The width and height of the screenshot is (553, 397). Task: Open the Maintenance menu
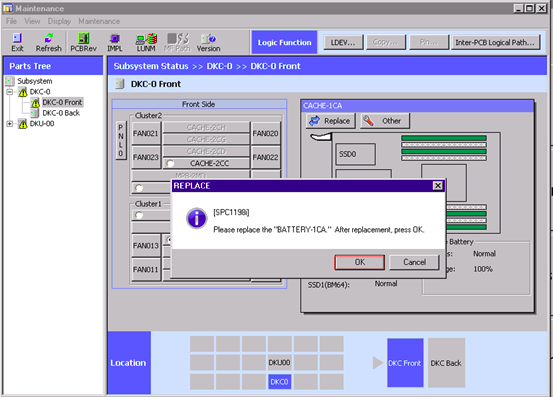(99, 21)
